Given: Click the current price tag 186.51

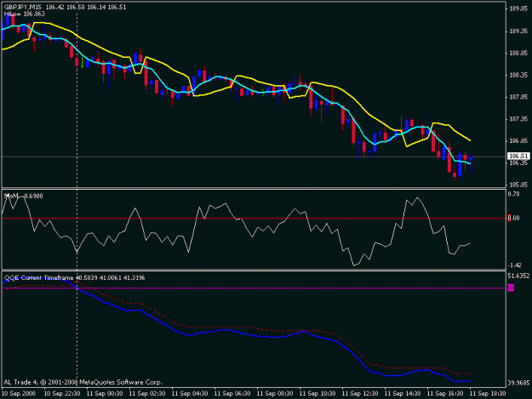Looking at the screenshot, I should click(518, 156).
